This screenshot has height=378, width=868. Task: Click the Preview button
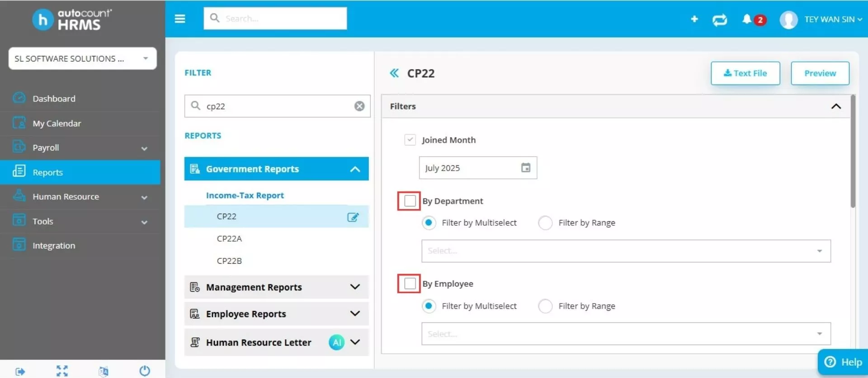820,73
